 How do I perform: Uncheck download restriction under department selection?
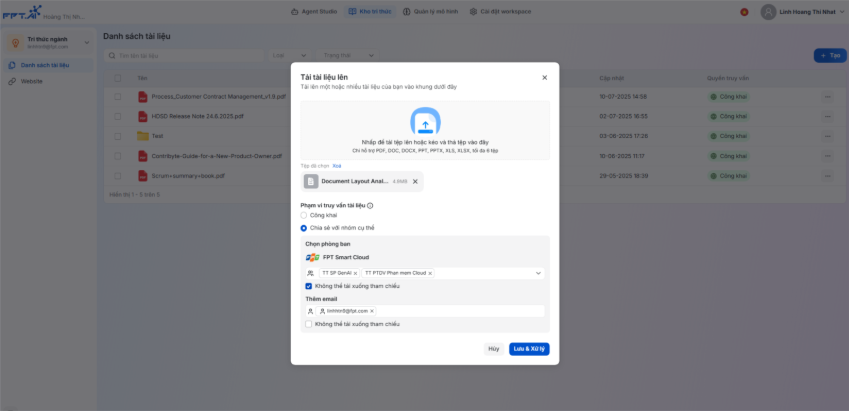click(x=309, y=286)
